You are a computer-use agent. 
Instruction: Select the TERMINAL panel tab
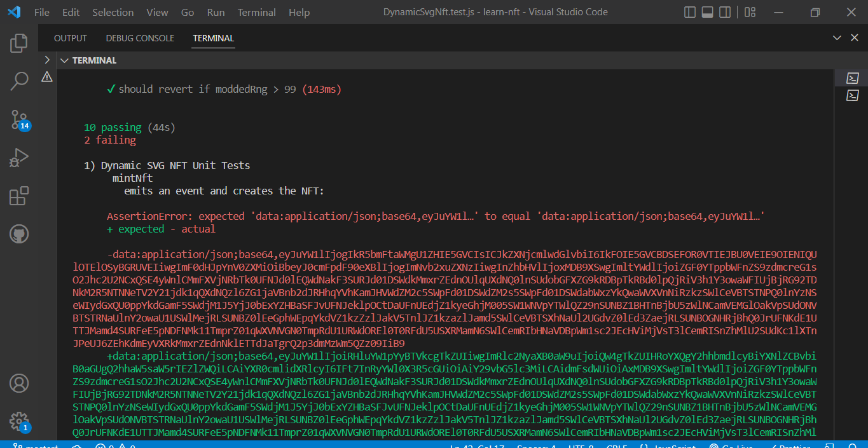pos(214,38)
